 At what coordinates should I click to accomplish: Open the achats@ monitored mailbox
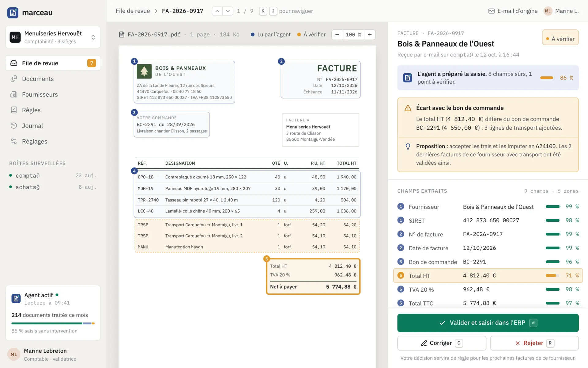(x=53, y=187)
